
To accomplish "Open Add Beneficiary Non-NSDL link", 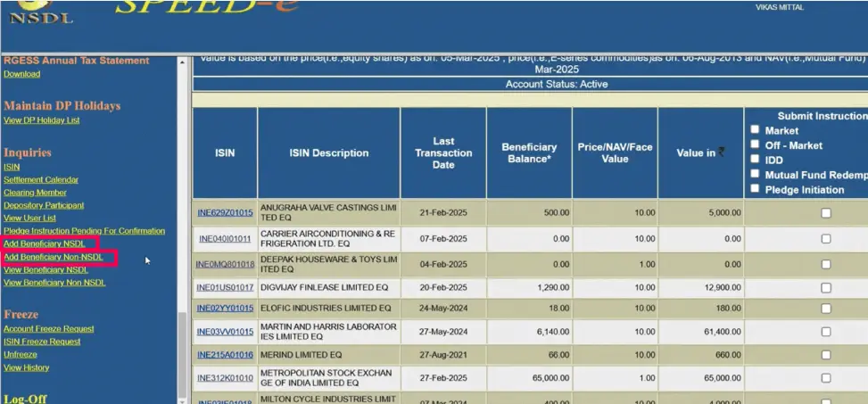I will tap(53, 257).
